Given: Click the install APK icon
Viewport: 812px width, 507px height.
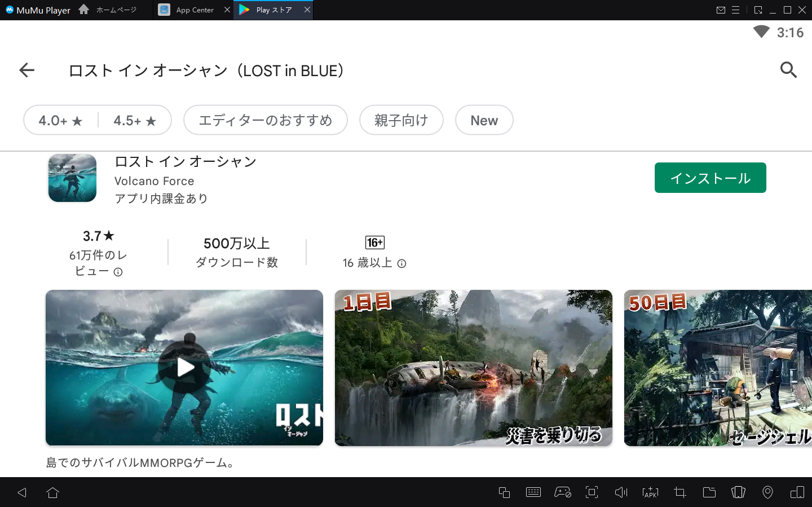Looking at the screenshot, I should (x=650, y=492).
